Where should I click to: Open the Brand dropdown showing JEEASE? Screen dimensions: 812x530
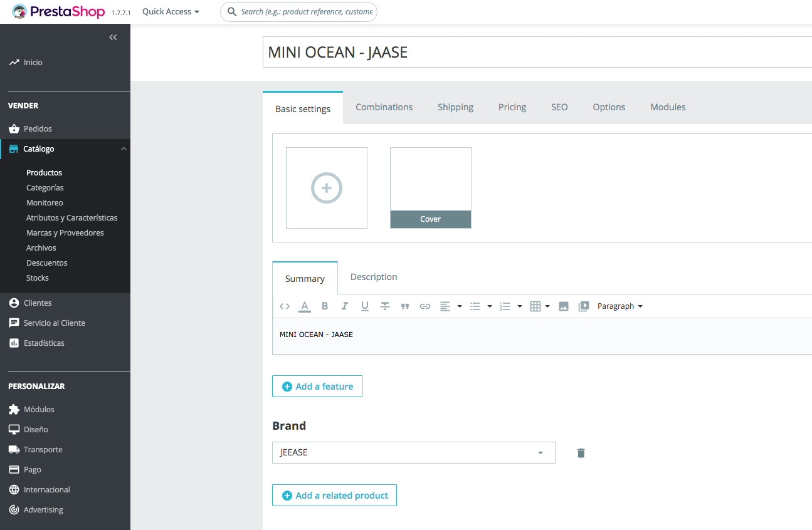coord(414,452)
